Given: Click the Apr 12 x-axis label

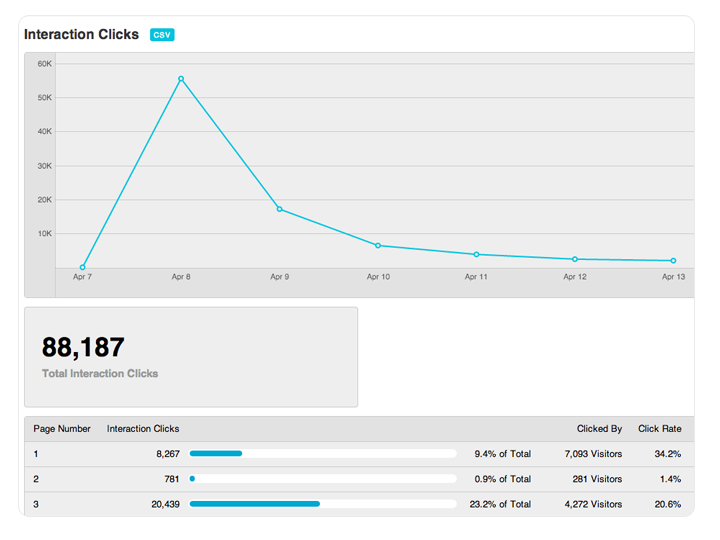Looking at the screenshot, I should click(575, 277).
